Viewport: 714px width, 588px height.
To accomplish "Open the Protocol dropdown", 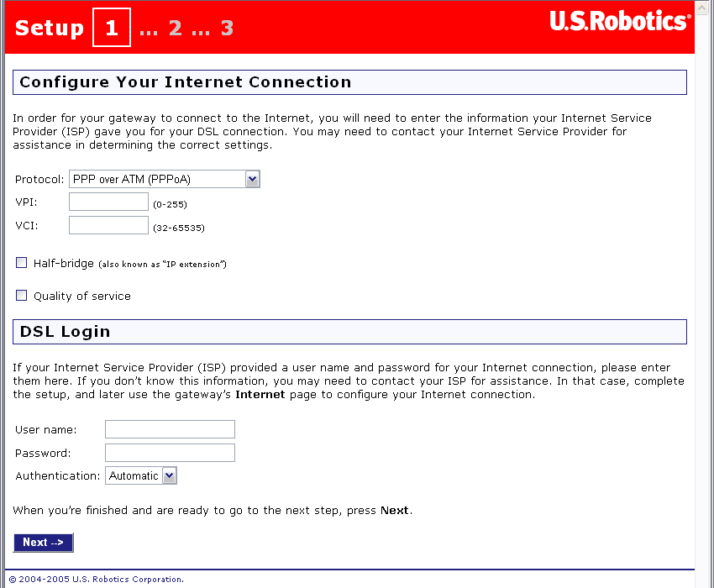I will tap(165, 179).
